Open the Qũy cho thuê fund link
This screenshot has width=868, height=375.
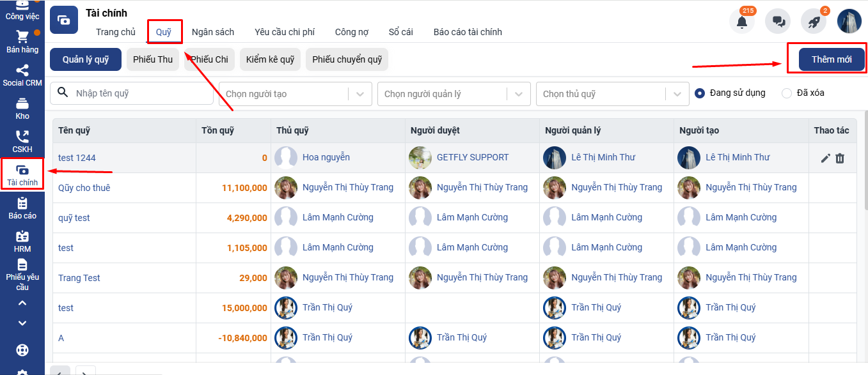(84, 188)
